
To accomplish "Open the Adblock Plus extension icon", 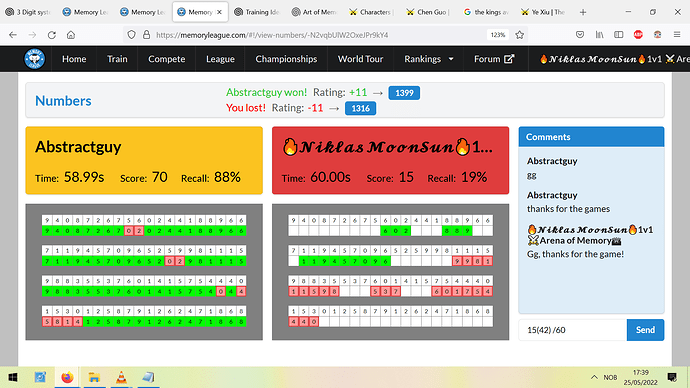I will pyautogui.click(x=638, y=35).
